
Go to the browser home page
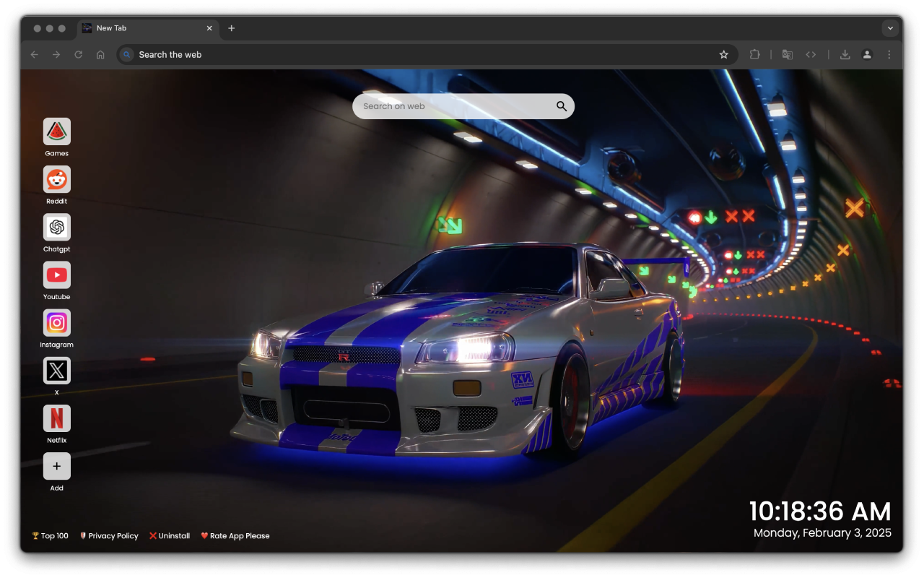(x=100, y=54)
